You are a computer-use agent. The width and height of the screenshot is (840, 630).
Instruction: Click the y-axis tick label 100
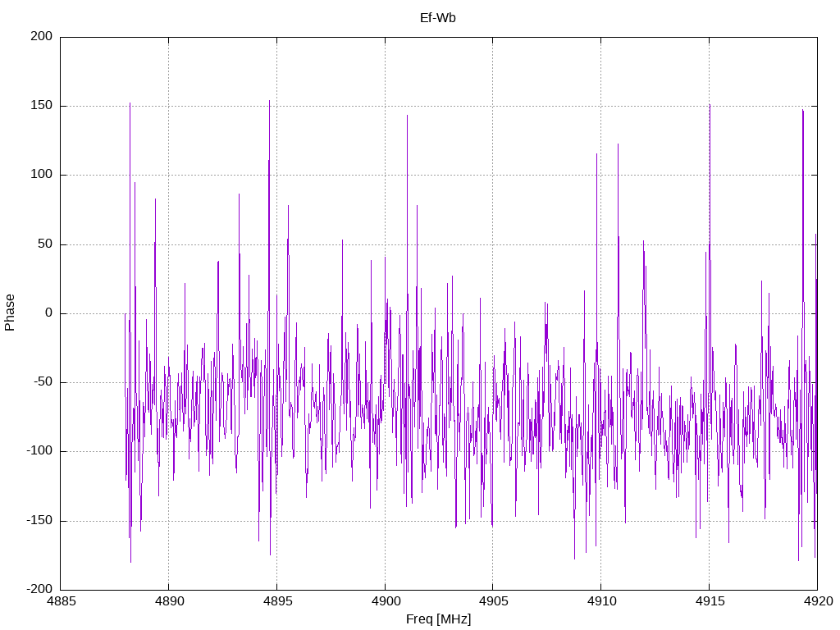tap(42, 175)
